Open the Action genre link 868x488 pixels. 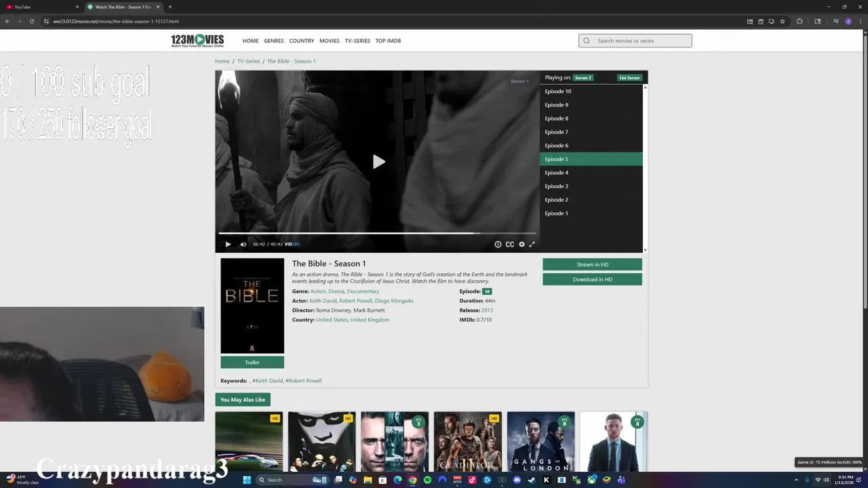point(317,291)
